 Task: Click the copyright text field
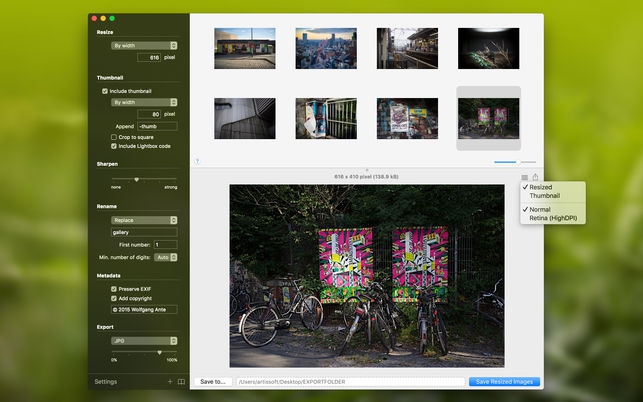tap(144, 310)
